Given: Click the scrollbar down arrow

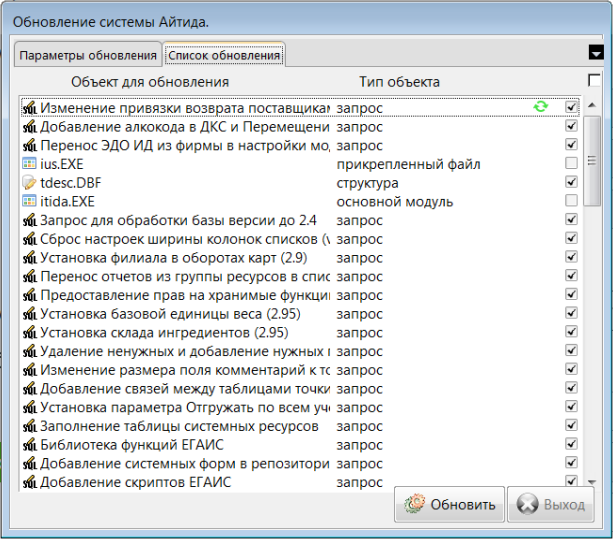Looking at the screenshot, I should (592, 482).
